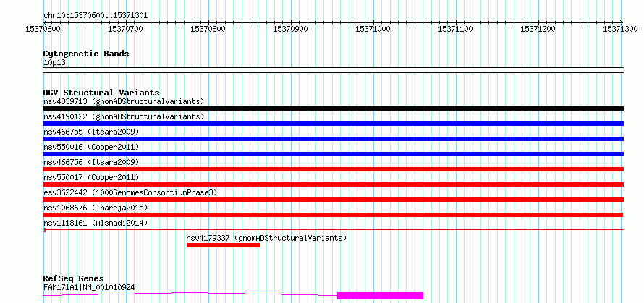Viewport: 644px width, 303px height.
Task: Open the nsv466756 (Itsara2009) label
Action: tap(91, 162)
